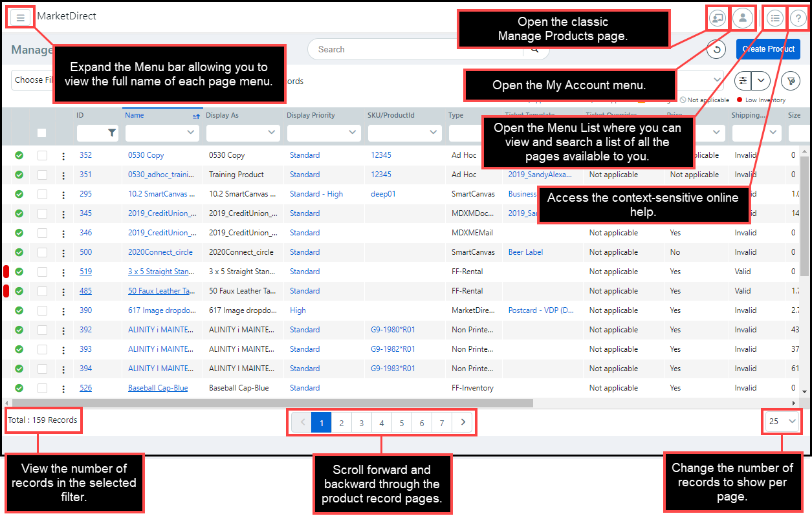
Task: Select the checkbox for product 500
Action: pos(42,252)
